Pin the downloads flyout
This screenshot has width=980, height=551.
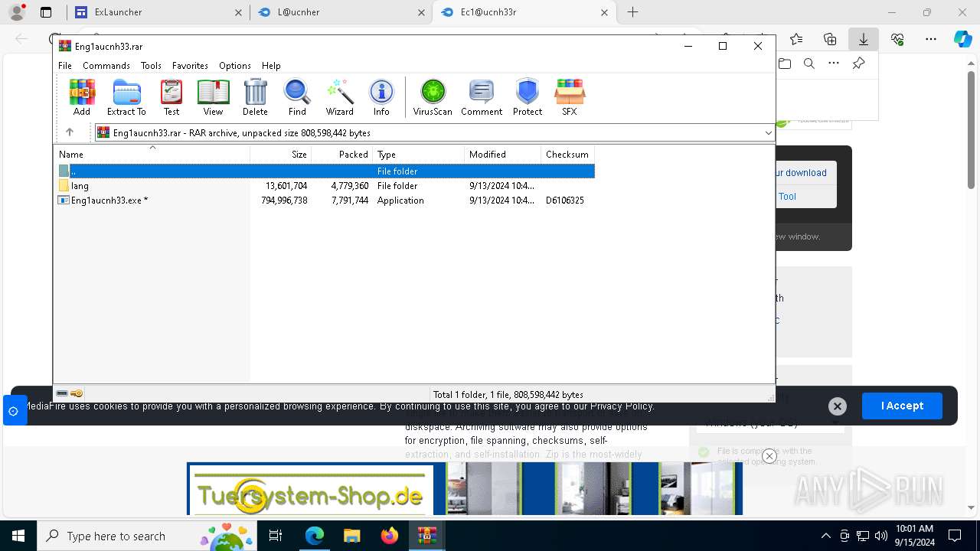coord(859,64)
